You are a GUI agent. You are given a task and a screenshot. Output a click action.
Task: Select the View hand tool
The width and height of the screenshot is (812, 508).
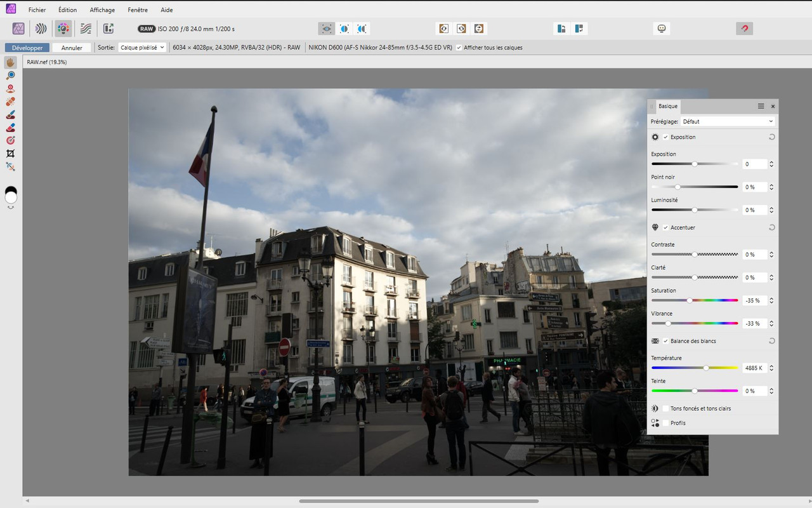tap(11, 62)
